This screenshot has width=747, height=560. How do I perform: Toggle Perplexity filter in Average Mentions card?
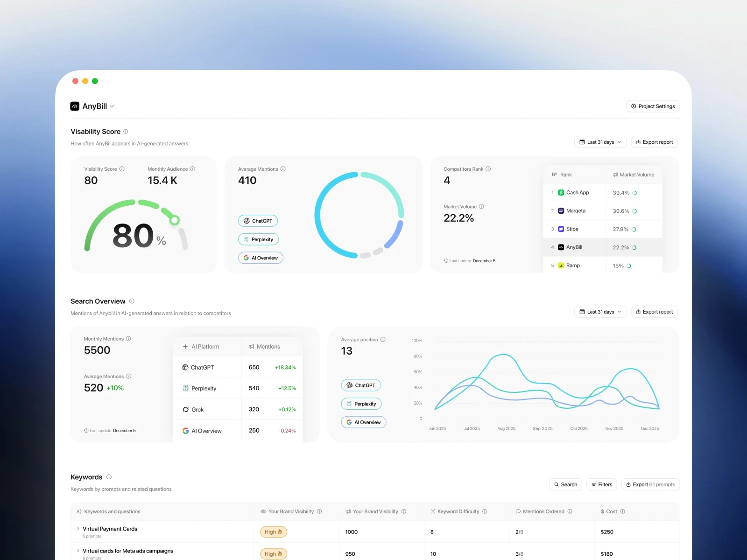tap(259, 239)
